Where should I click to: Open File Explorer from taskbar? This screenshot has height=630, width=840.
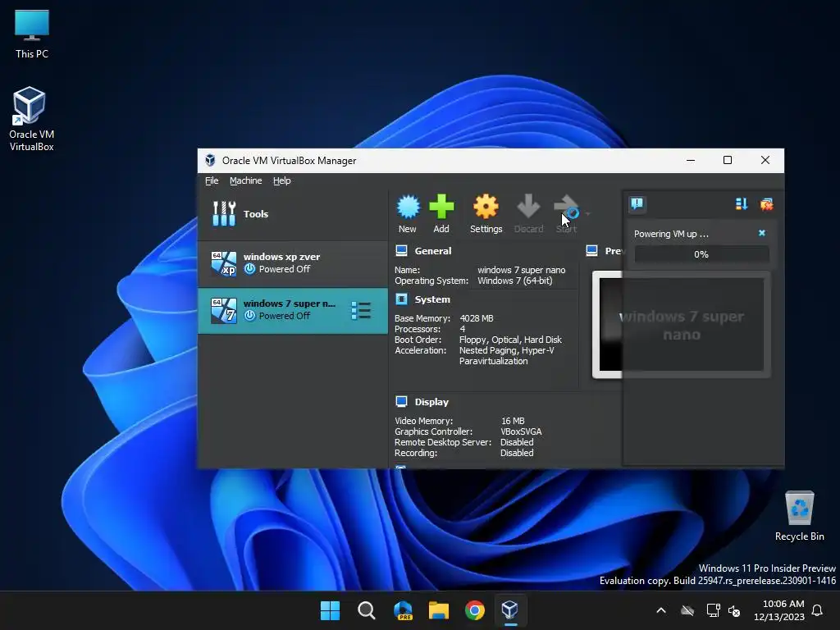pos(439,610)
